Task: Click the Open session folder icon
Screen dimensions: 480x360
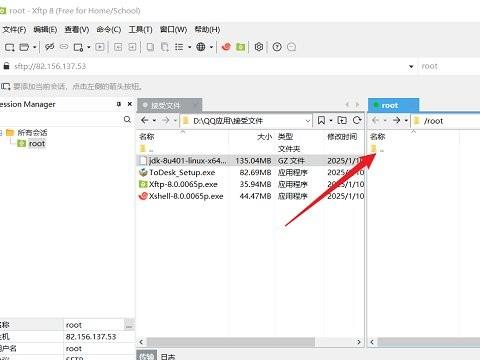Action: pos(24,47)
